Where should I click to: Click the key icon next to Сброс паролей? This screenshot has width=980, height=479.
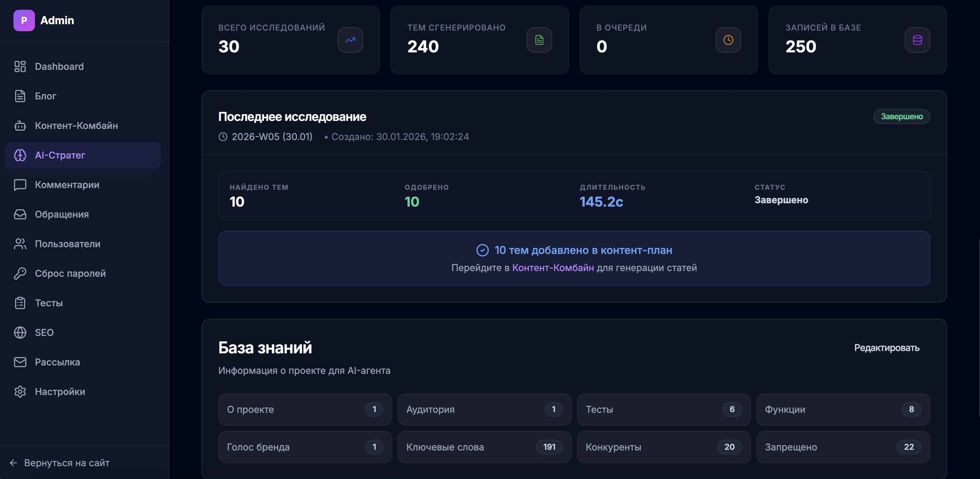coord(20,273)
